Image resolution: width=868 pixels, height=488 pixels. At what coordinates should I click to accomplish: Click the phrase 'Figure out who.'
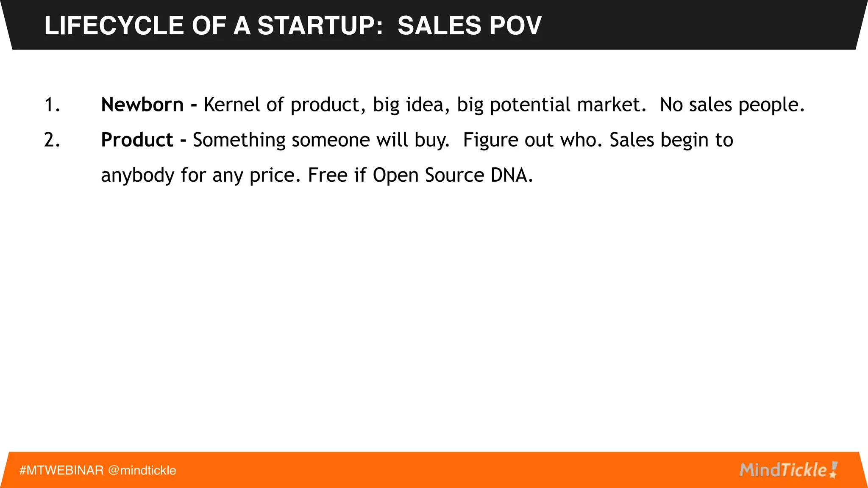tap(532, 140)
